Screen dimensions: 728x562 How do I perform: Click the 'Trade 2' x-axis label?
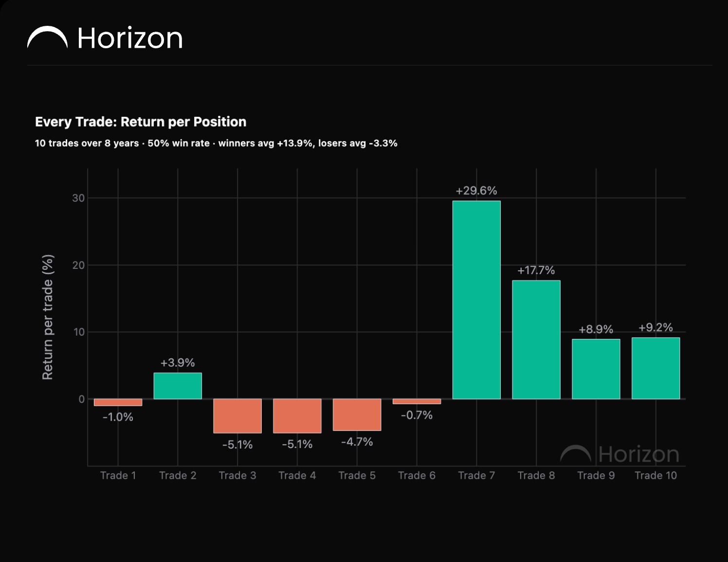(178, 475)
